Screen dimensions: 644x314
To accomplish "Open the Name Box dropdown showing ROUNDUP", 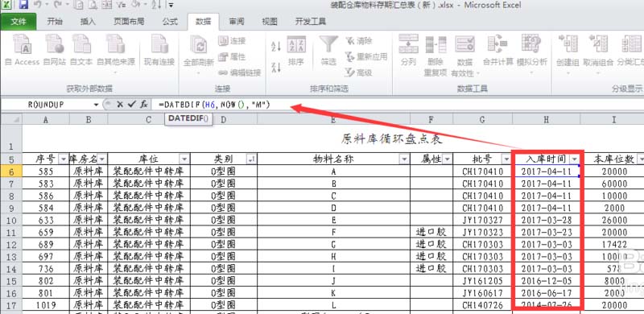I will [96, 105].
